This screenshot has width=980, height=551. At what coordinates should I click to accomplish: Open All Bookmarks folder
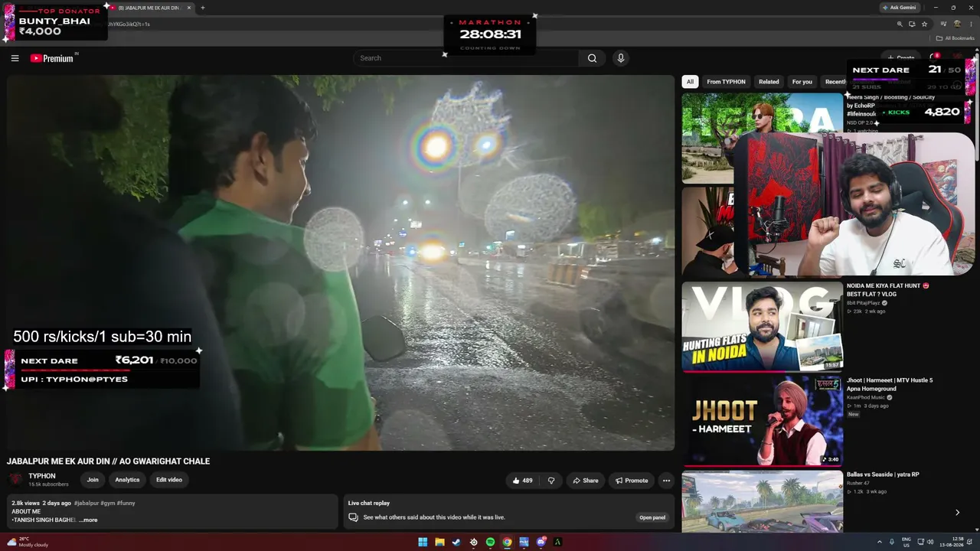coord(955,38)
